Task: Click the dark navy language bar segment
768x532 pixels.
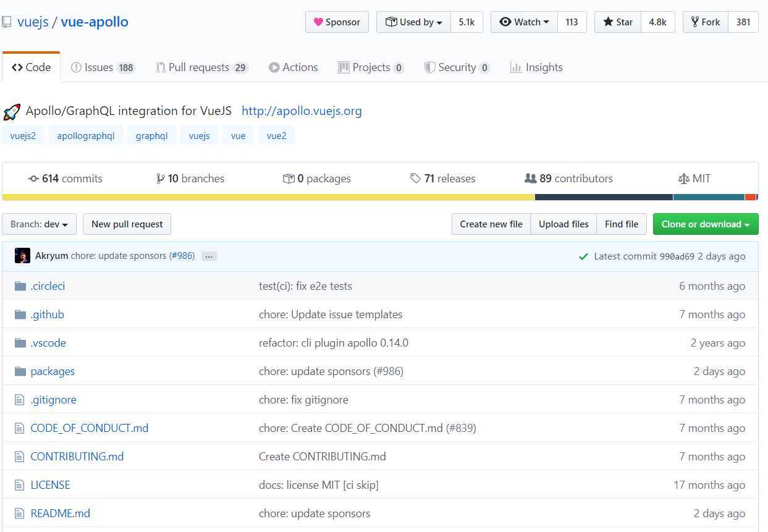Action: [x=604, y=197]
